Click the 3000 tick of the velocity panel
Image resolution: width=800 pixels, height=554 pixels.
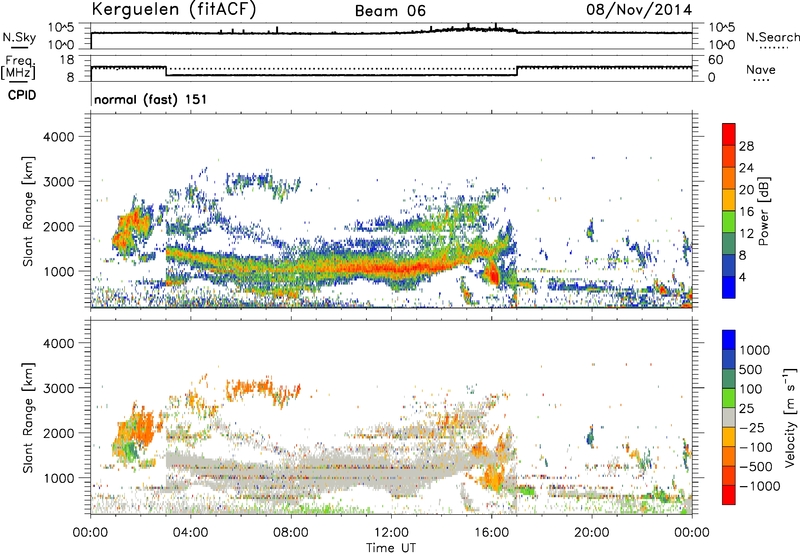click(58, 388)
